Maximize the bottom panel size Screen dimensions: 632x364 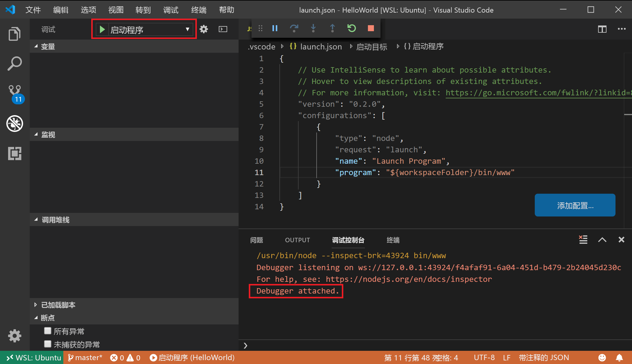(x=602, y=240)
